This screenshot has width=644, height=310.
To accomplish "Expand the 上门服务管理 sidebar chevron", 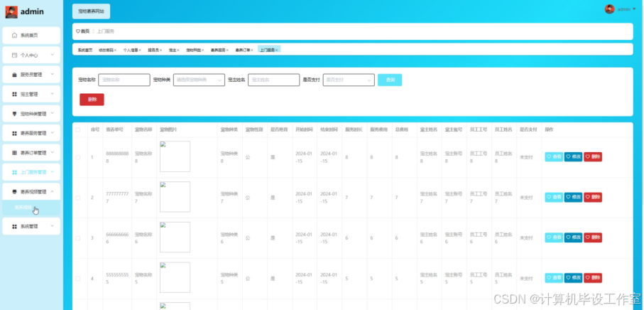I will click(52, 172).
